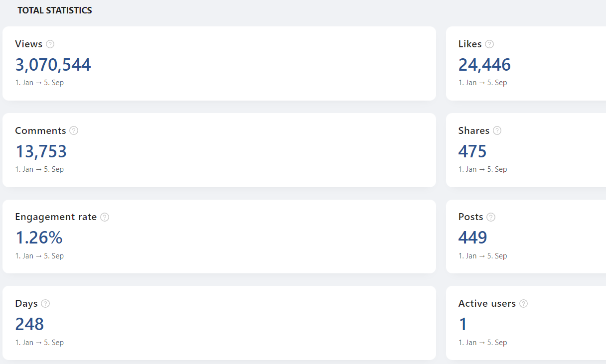606x364 pixels.
Task: Click the question mark beside Shares
Action: click(497, 130)
